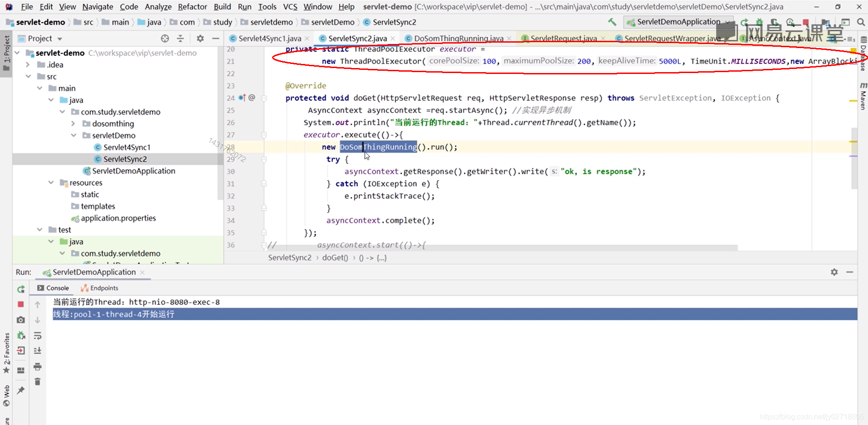Open Search Everywhere magnifier icon

(x=861, y=22)
